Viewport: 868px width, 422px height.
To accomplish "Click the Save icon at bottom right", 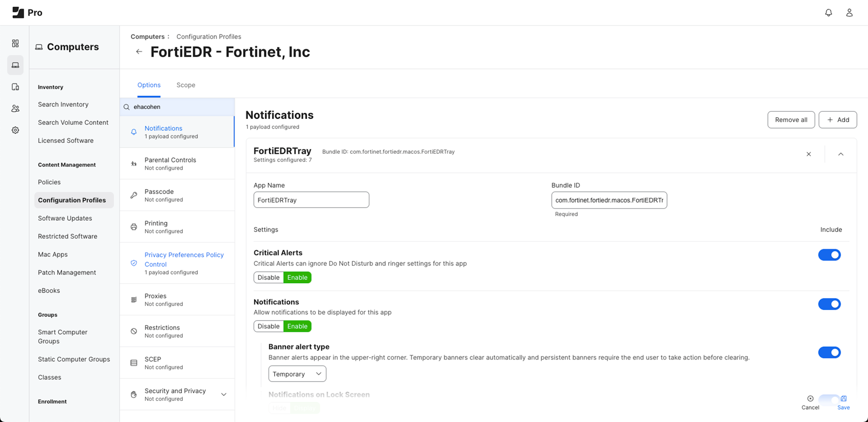I will coord(843,402).
